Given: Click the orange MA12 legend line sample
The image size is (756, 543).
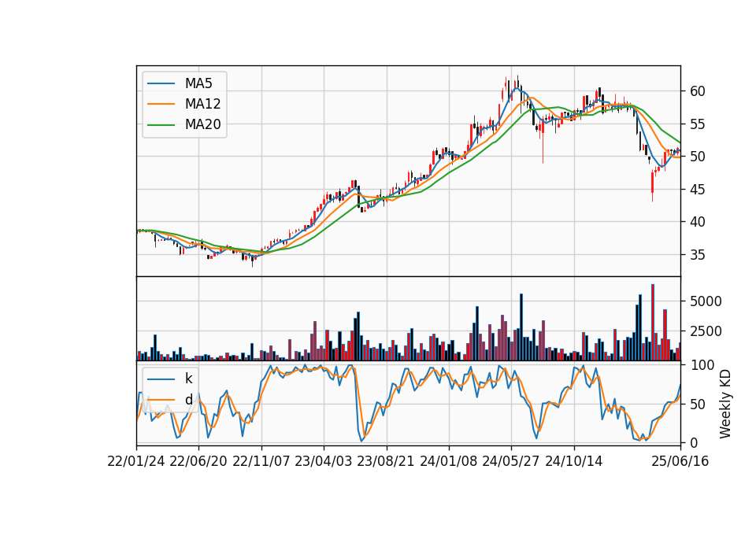Looking at the screenshot, I should click(161, 104).
